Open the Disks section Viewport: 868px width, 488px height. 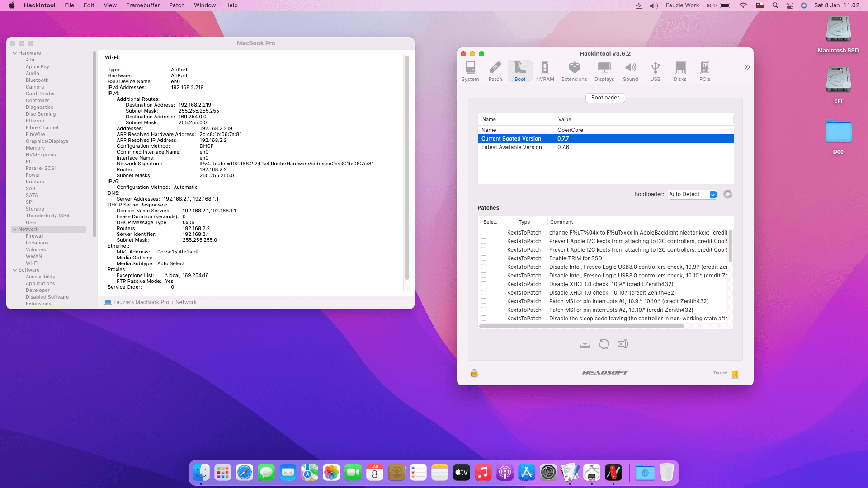[x=680, y=71]
